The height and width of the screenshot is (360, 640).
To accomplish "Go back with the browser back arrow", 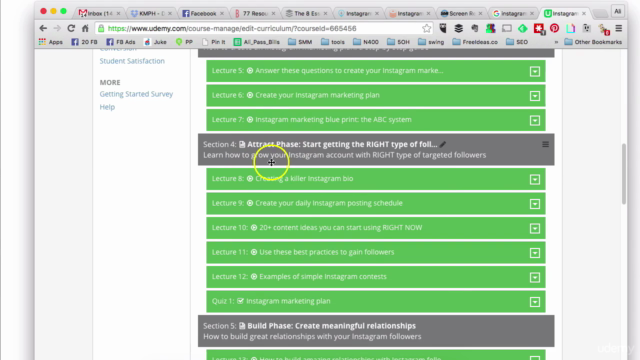I will (43, 28).
